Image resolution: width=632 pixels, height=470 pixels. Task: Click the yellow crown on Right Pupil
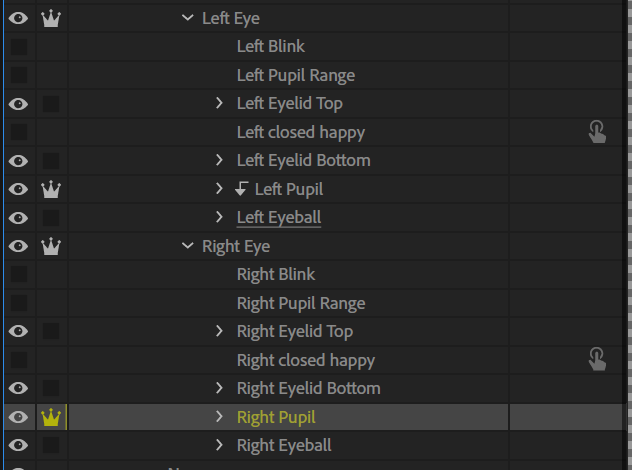[x=51, y=417]
